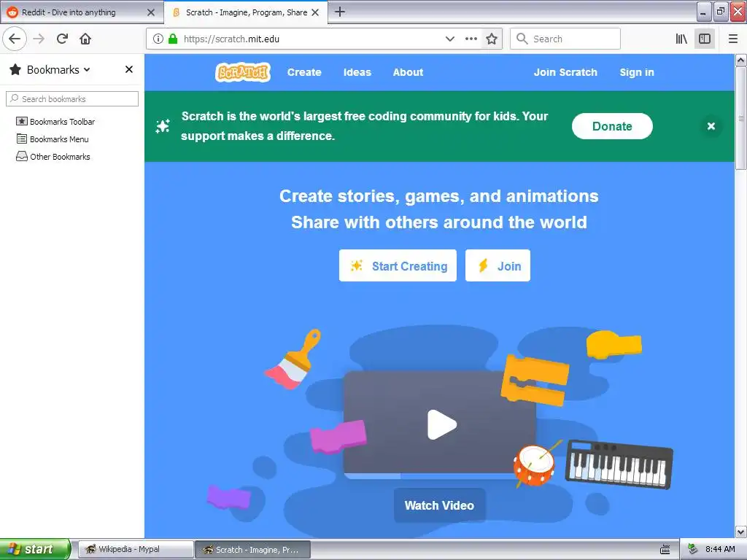Select the Scratch taskbar button

click(253, 550)
